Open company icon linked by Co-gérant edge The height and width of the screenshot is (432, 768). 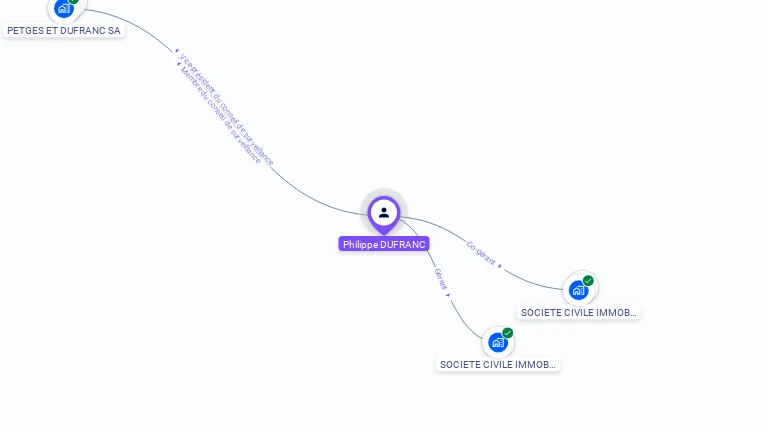pyautogui.click(x=578, y=290)
